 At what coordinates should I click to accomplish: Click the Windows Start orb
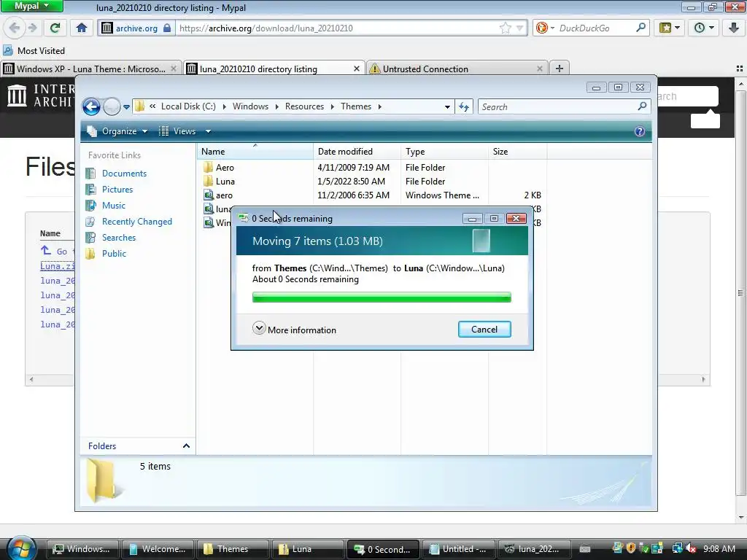pos(21,548)
